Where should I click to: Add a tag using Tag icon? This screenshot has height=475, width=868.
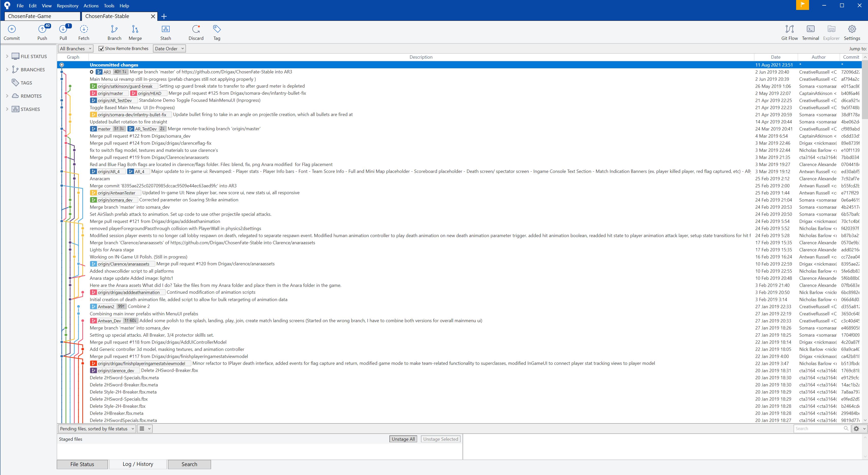point(217,32)
